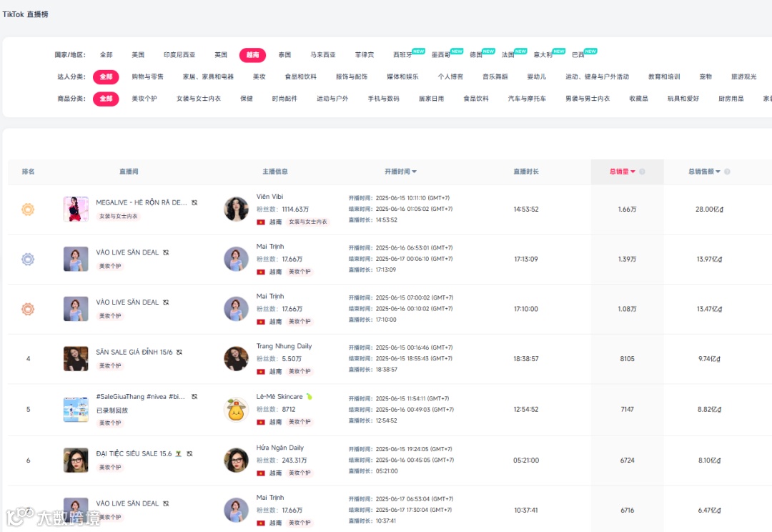Select 西班牙 country filter
Viewport: 772px width, 532px height.
point(402,54)
